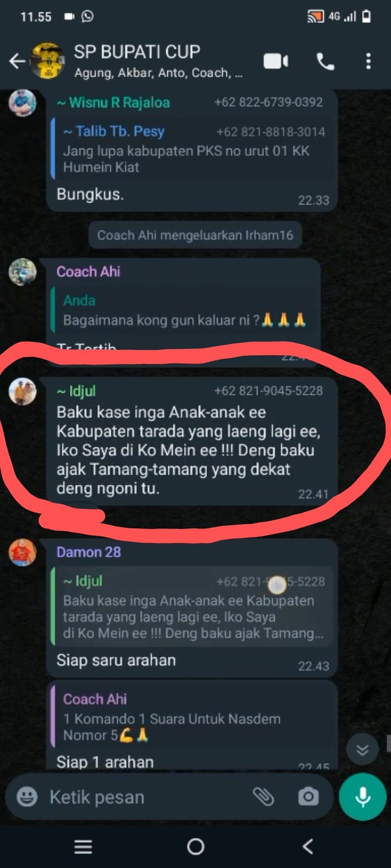This screenshot has width=391, height=868.
Task: Focus the Ketik pesan input field
Action: [x=147, y=797]
